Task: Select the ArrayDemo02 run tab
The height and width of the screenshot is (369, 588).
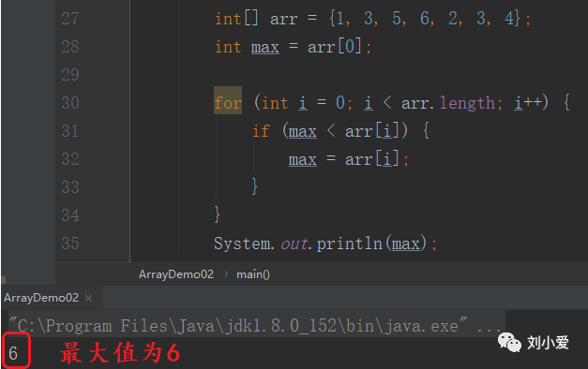Action: coord(41,298)
